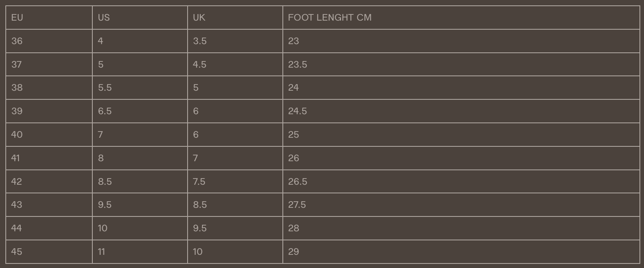Click EU size 37 cell
Viewport: 644px width, 268px height.
(16, 65)
